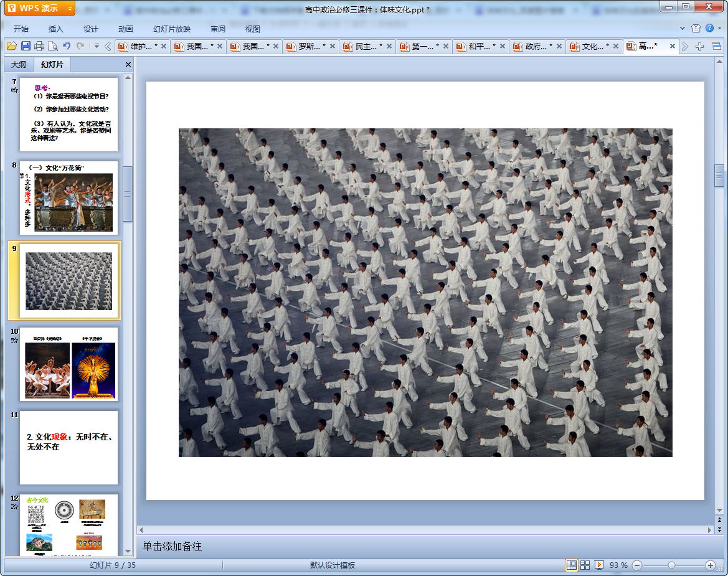Click the Open folder icon

(x=12, y=46)
